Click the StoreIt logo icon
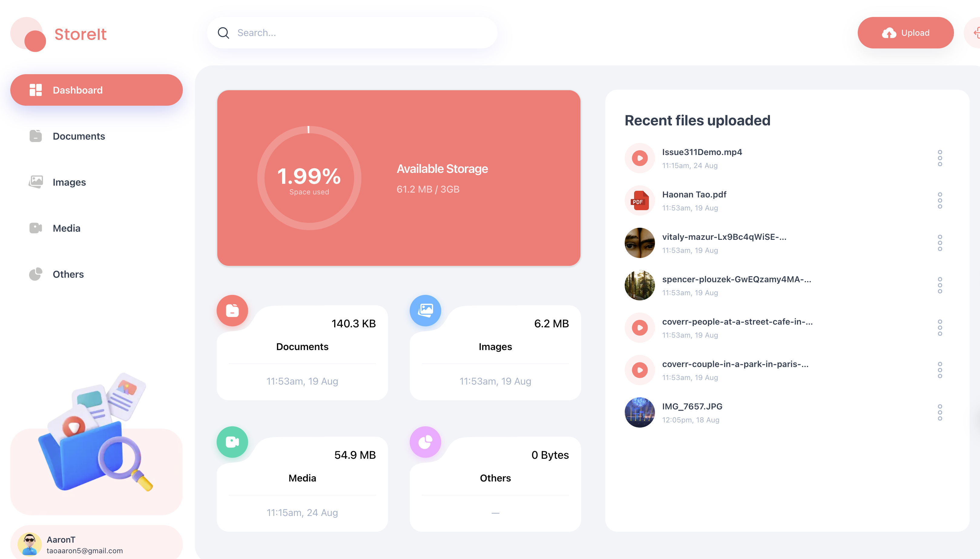Screen dimensions: 980x559 pos(28,34)
